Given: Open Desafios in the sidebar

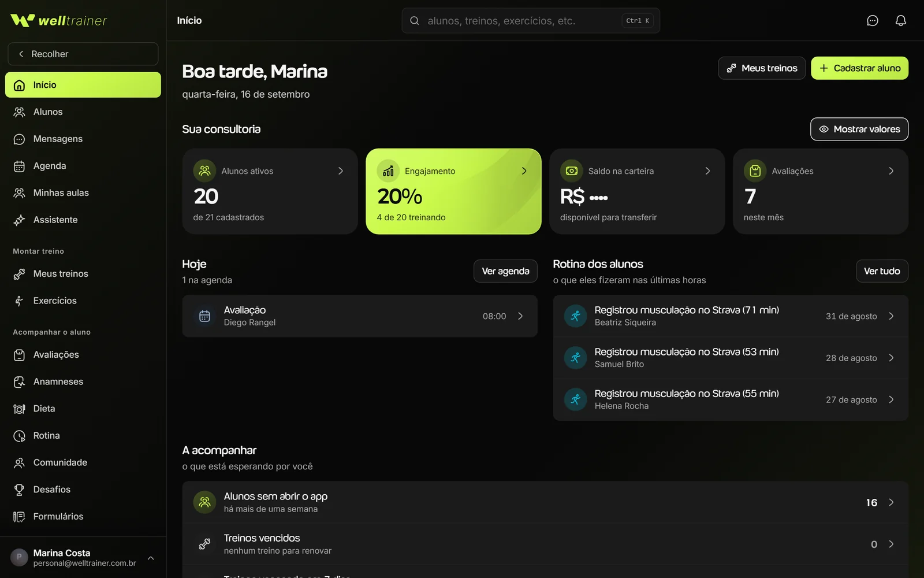Looking at the screenshot, I should pos(83,490).
